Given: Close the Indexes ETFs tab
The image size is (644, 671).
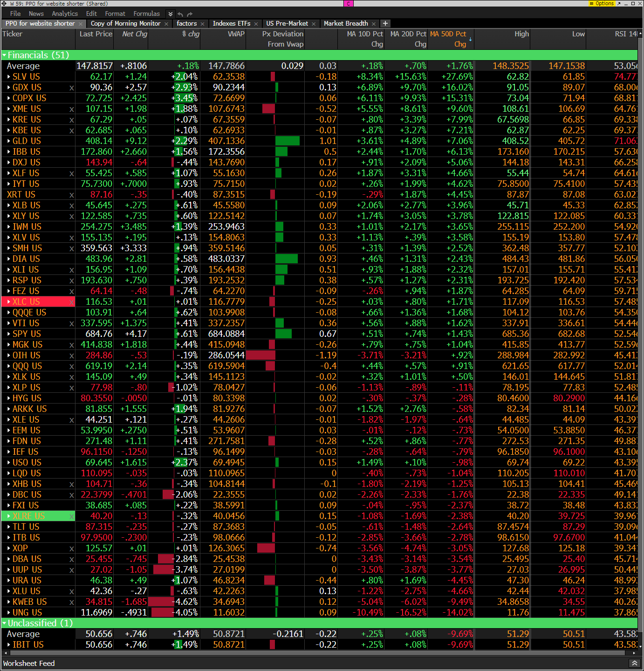Looking at the screenshot, I should [x=256, y=24].
